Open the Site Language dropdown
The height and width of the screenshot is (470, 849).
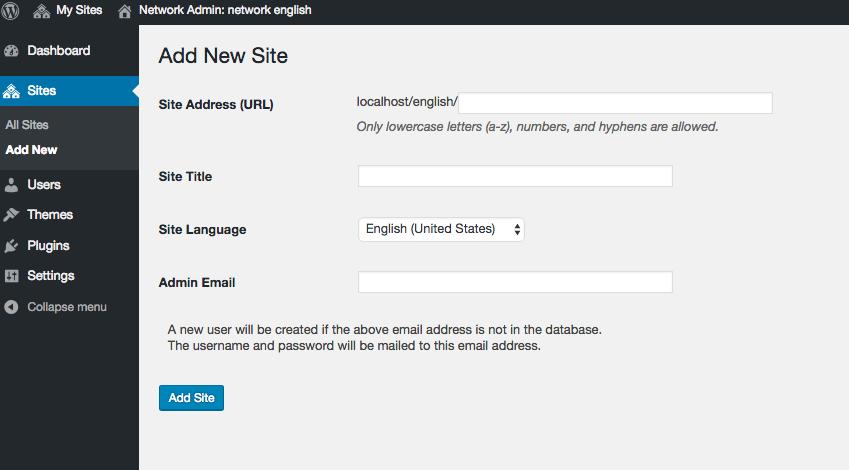[x=441, y=229]
